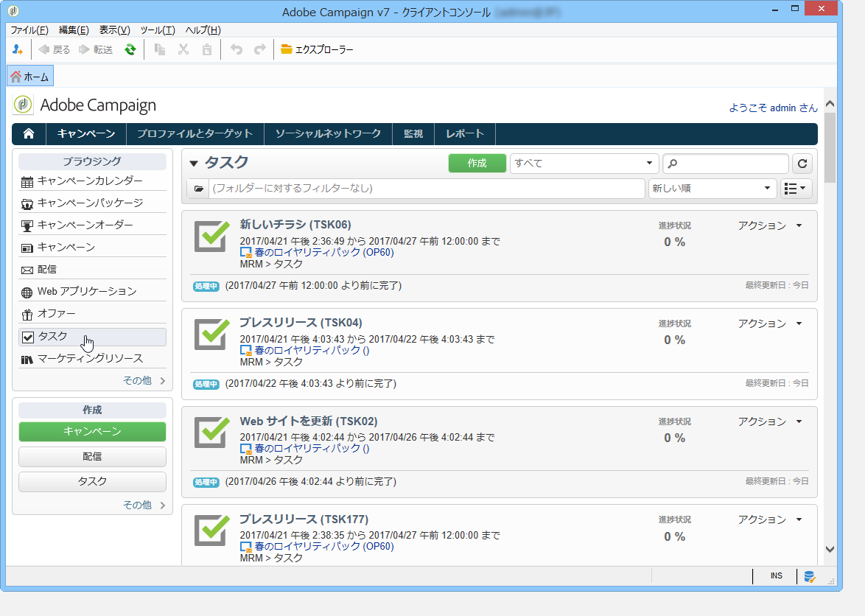
Task: Switch to ソーシャルネットワーク tab
Action: pyautogui.click(x=328, y=133)
